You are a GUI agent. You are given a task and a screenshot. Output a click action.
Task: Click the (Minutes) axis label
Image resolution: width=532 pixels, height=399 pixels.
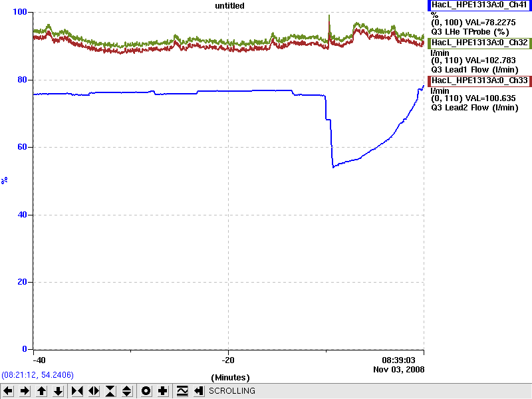pos(230,378)
